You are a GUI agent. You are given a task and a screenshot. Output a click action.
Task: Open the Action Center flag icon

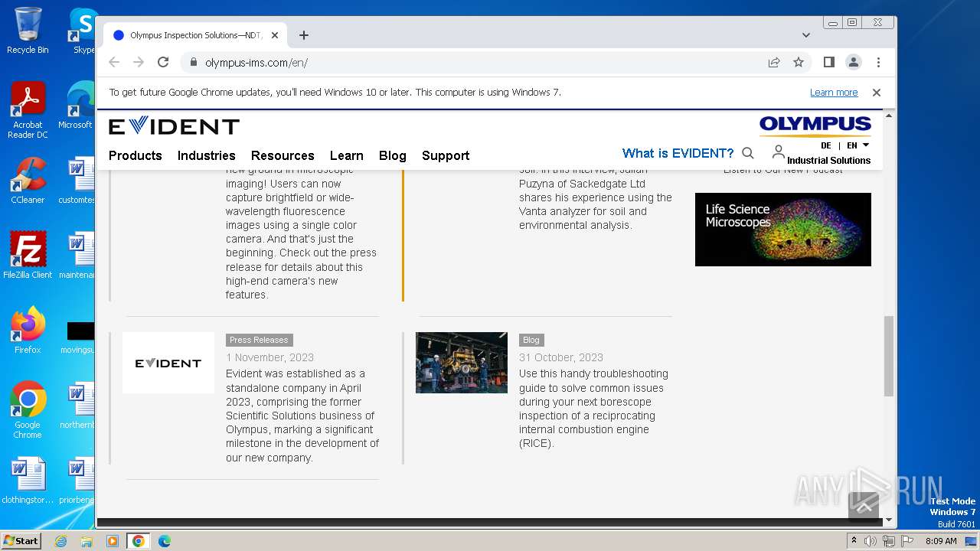click(x=907, y=541)
